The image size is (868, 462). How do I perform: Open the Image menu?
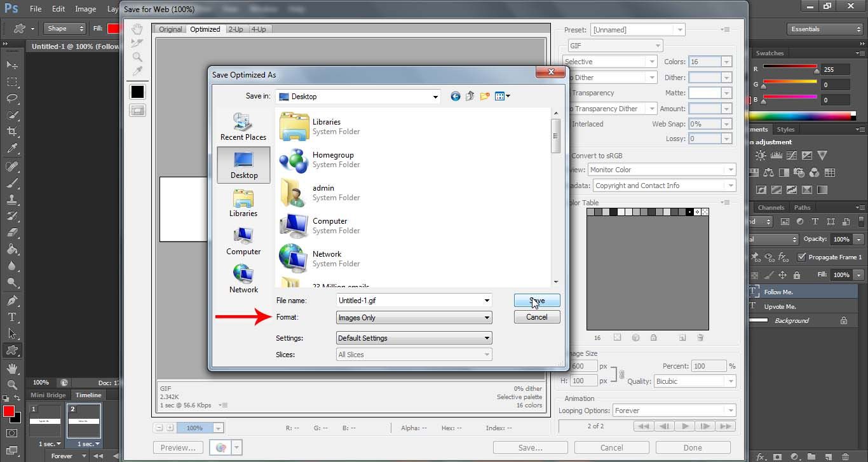[x=86, y=9]
